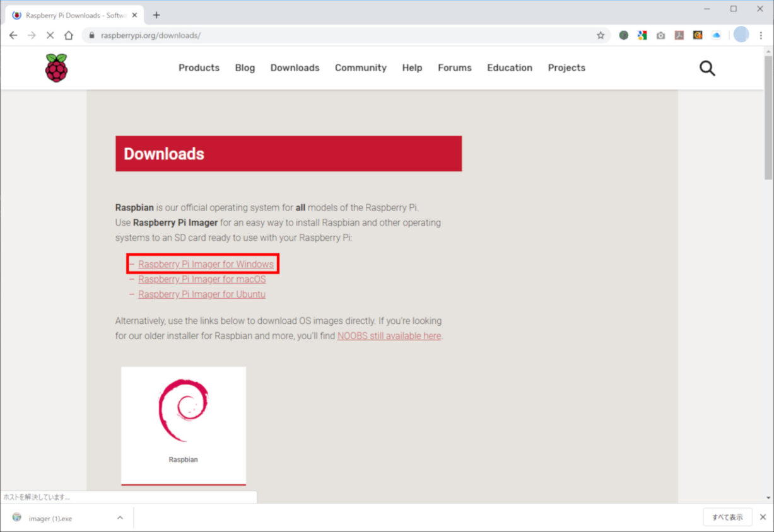Open the NOOBS still available here link
The width and height of the screenshot is (774, 532).
[389, 335]
